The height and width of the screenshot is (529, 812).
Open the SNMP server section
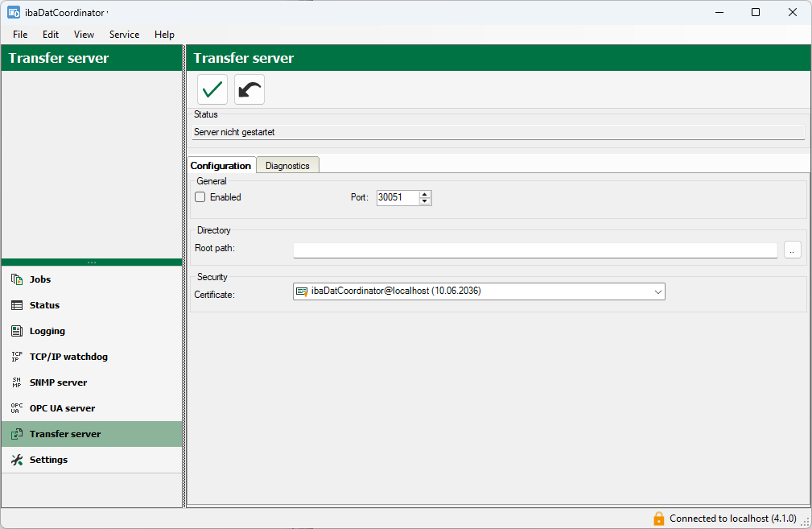click(x=92, y=382)
